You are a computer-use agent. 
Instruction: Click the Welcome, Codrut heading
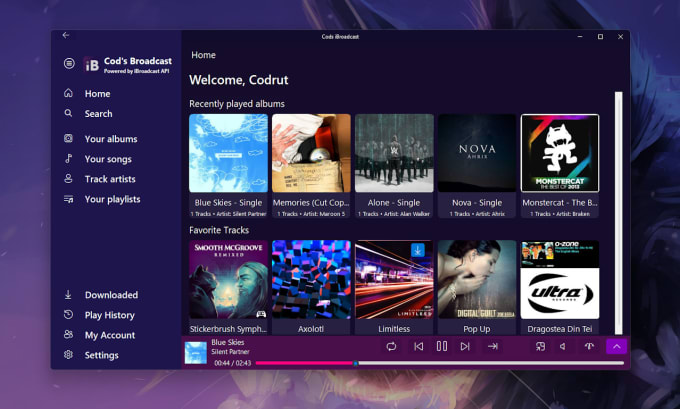239,80
